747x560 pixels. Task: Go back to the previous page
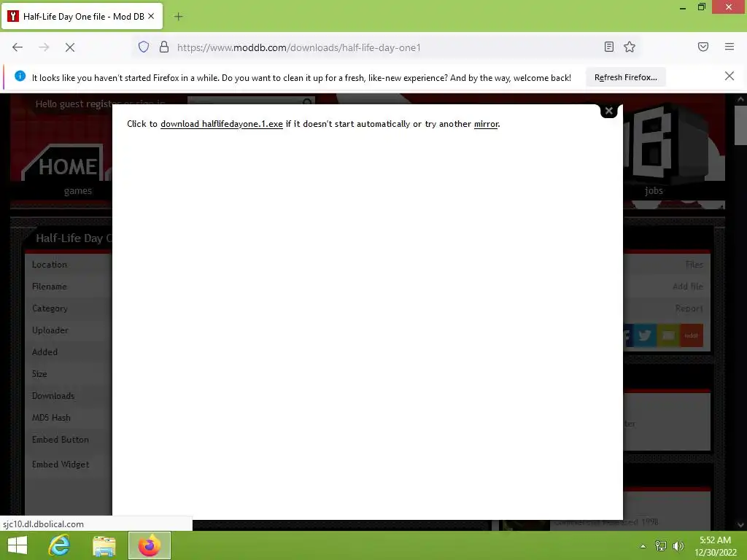click(x=18, y=47)
